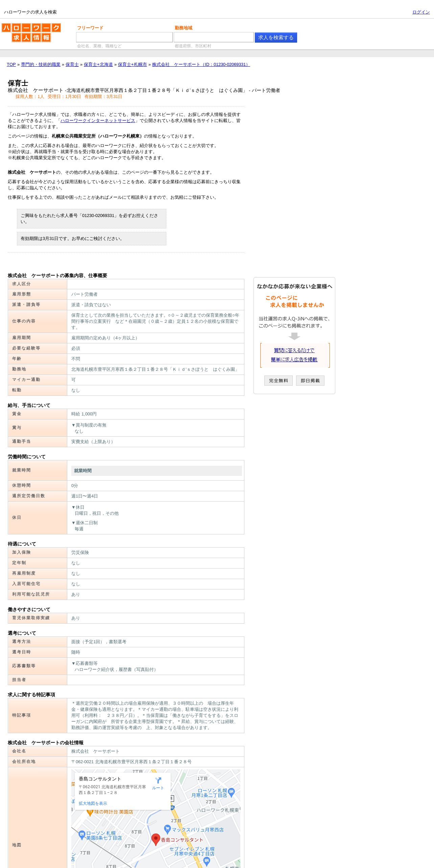Click the 即日掲載 button

(x=310, y=381)
